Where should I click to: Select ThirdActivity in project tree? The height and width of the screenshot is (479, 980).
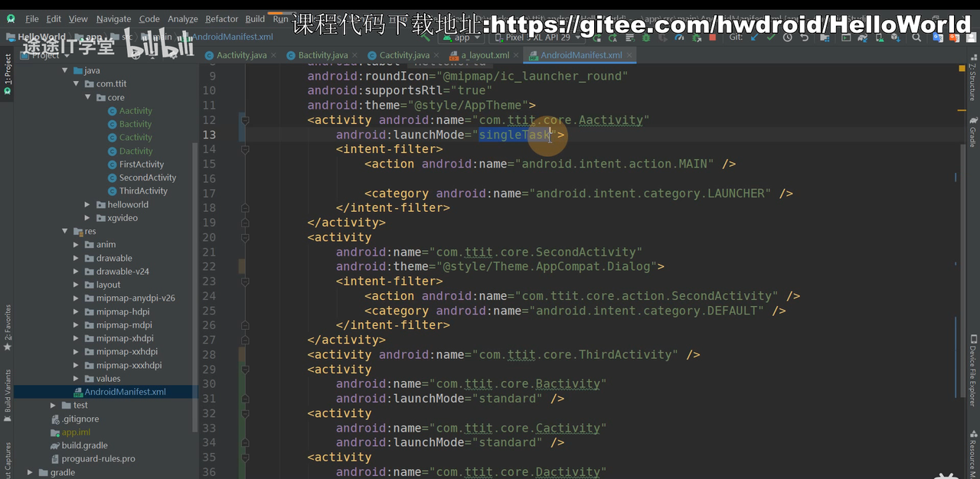[143, 191]
